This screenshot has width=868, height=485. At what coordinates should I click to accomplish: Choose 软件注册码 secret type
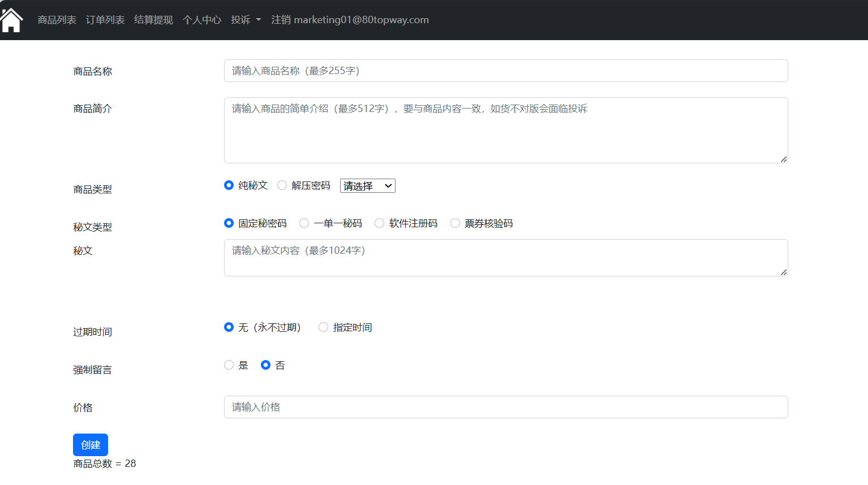[x=380, y=223]
